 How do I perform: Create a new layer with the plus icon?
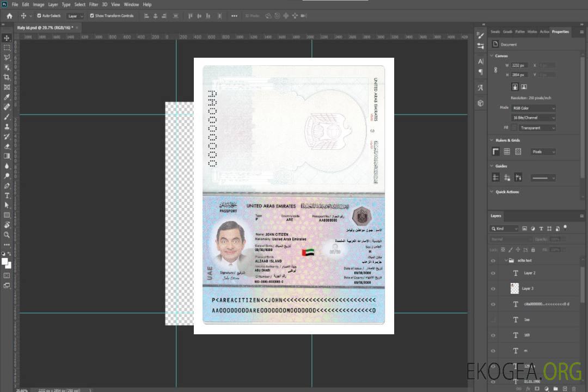pos(565,389)
